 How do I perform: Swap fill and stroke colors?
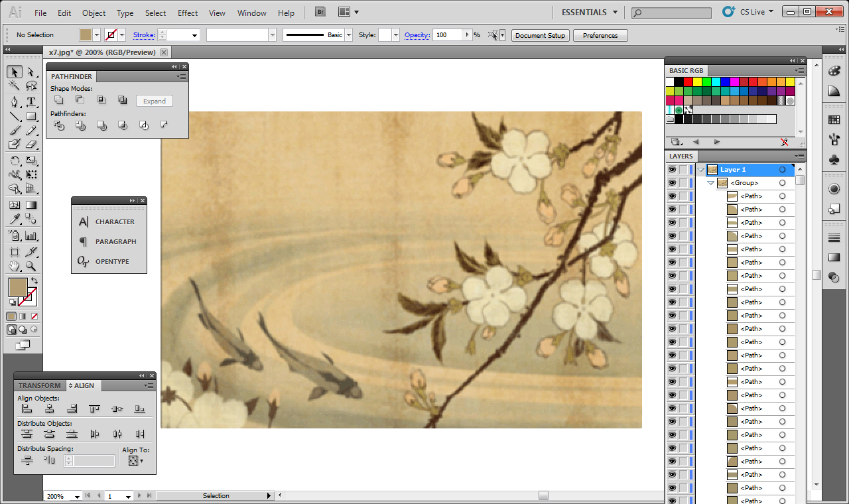tap(34, 281)
